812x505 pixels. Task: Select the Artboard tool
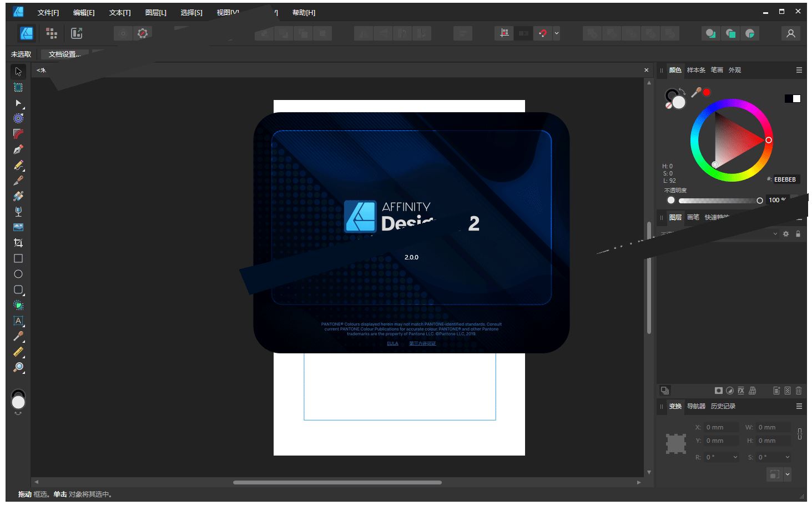point(18,87)
